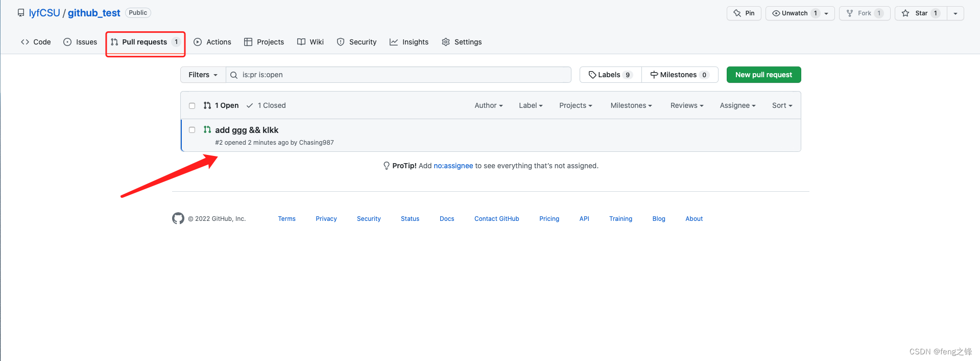Viewport: 980px width, 361px height.
Task: Toggle the select-all pull requests checkbox
Action: tap(192, 106)
